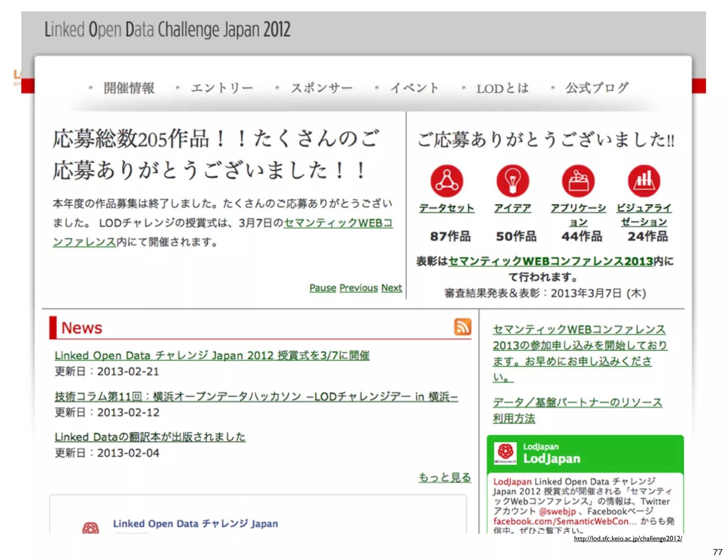Open データ／基盤パートナーのリソース利用方法 link

point(577,410)
